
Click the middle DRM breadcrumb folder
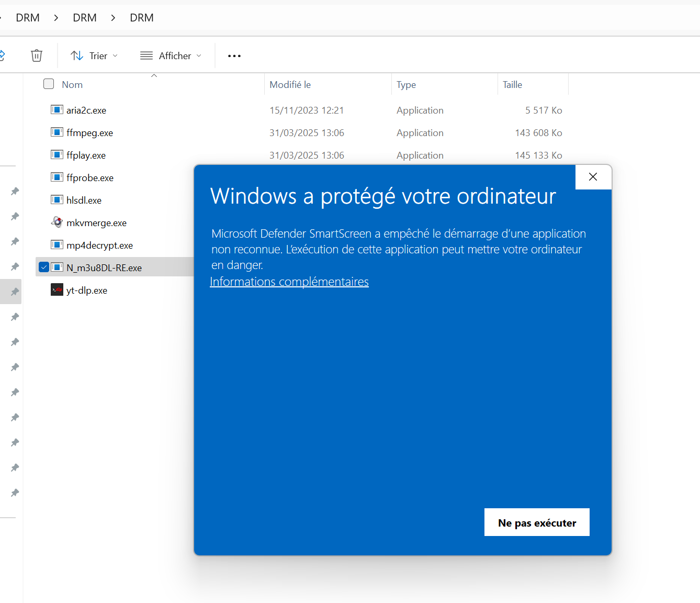(85, 18)
